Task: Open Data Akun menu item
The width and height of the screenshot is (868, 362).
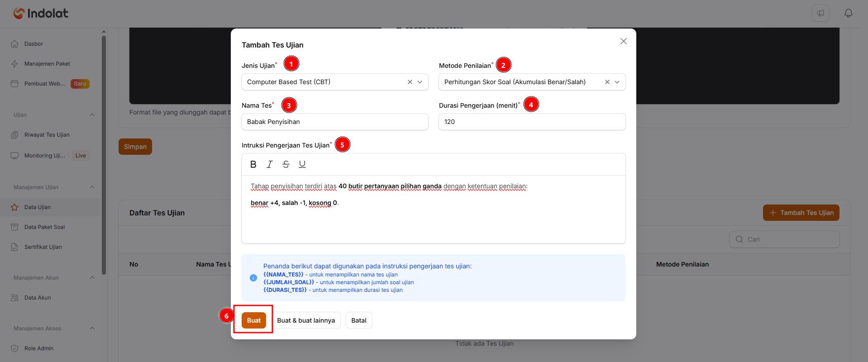Action: click(50, 298)
